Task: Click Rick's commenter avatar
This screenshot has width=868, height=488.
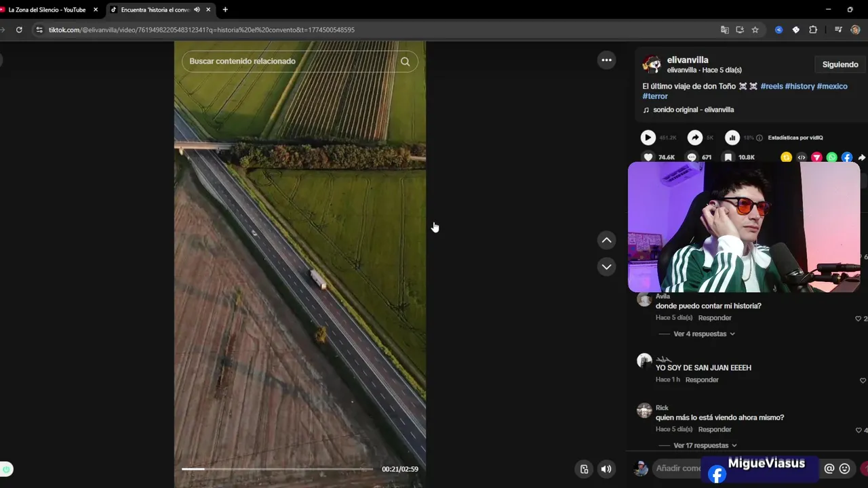Action: click(x=644, y=411)
